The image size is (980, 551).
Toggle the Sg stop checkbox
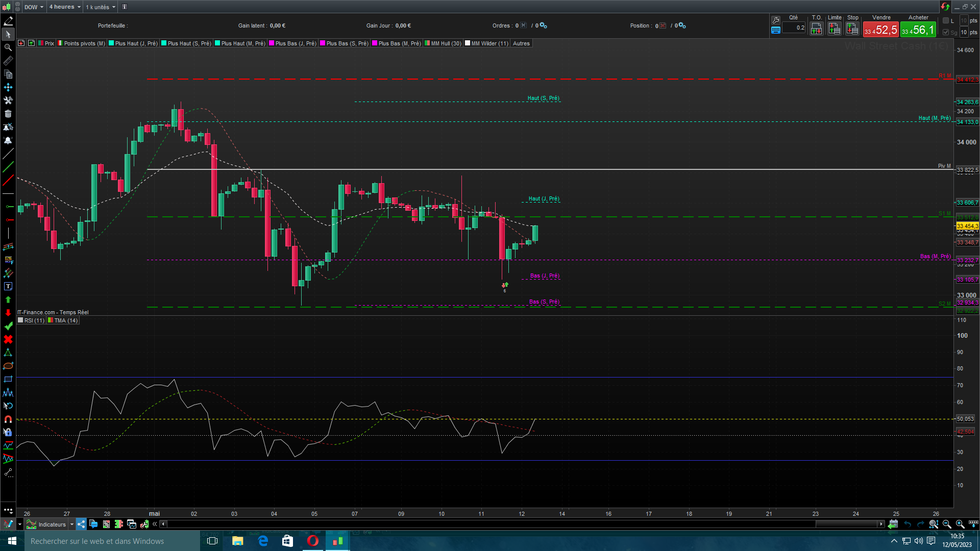click(946, 32)
